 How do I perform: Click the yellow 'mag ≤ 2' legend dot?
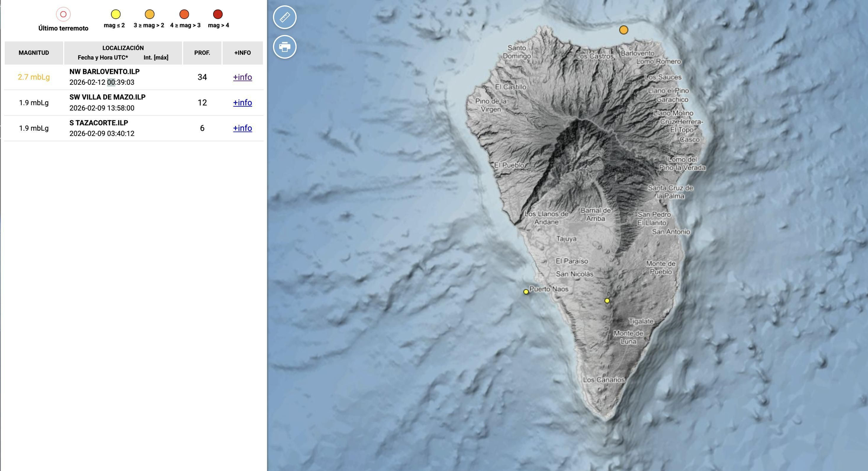[x=115, y=14]
